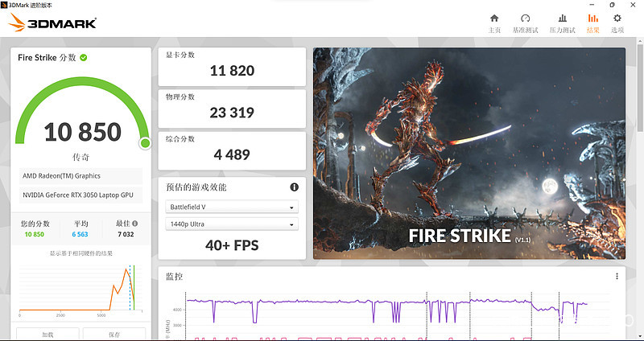The width and height of the screenshot is (644, 341).
Task: Click the best score 7 032
Action: click(x=126, y=234)
